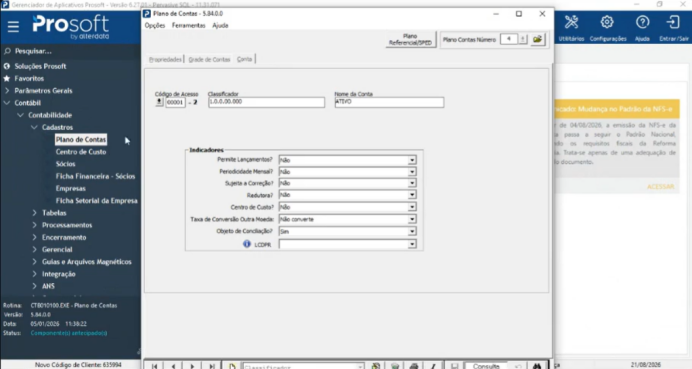Click the Plano Contas Número stepper arrow
The height and width of the screenshot is (369, 692).
click(523, 39)
